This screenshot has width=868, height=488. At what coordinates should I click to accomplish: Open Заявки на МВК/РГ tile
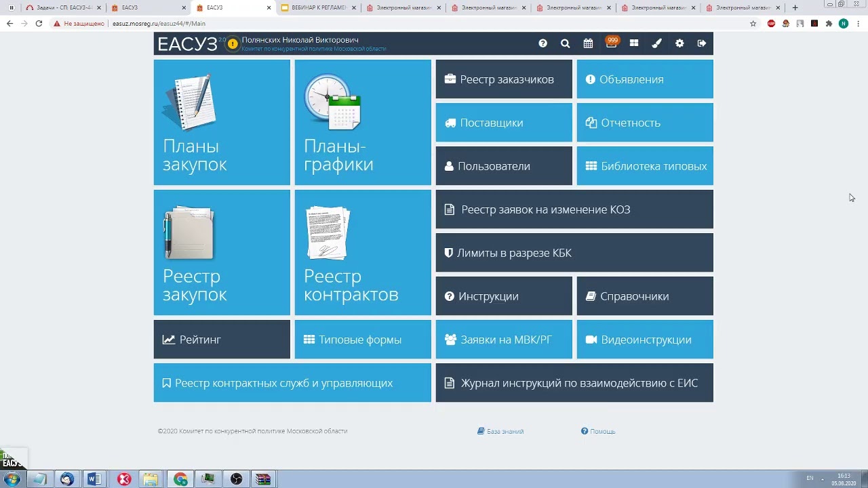504,340
